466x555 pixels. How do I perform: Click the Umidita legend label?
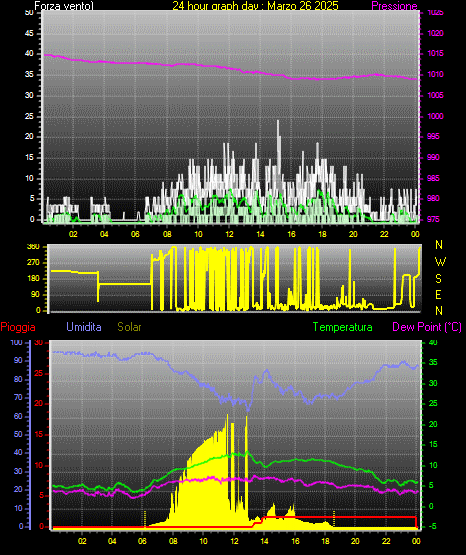(84, 327)
